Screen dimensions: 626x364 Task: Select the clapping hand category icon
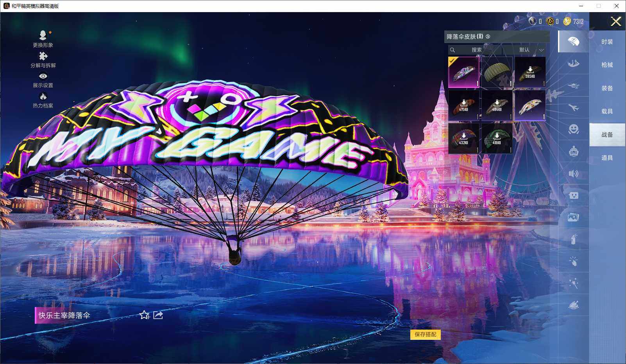coord(573,261)
